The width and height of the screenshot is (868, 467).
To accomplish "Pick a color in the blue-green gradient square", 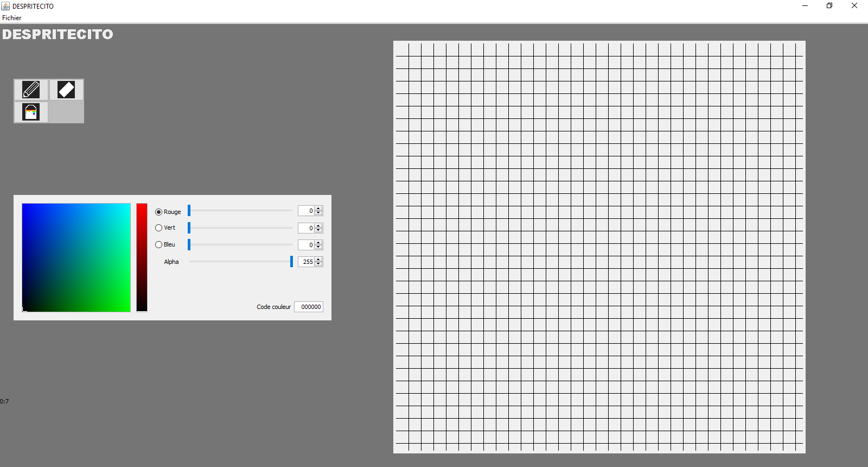I will click(x=76, y=257).
